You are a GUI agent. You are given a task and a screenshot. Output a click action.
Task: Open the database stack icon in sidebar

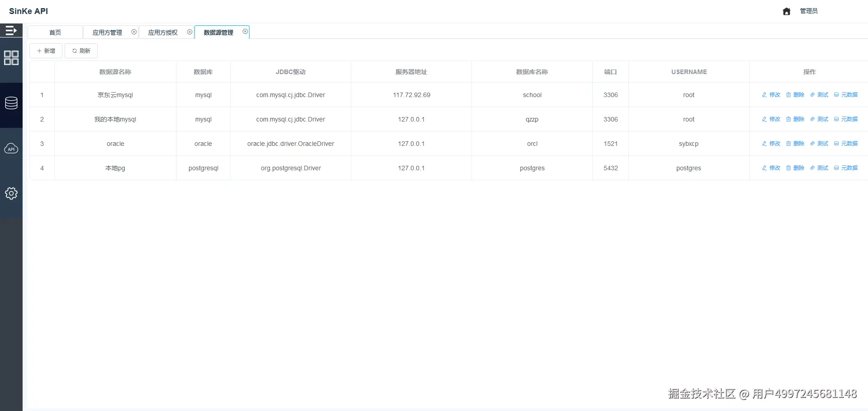coord(11,103)
